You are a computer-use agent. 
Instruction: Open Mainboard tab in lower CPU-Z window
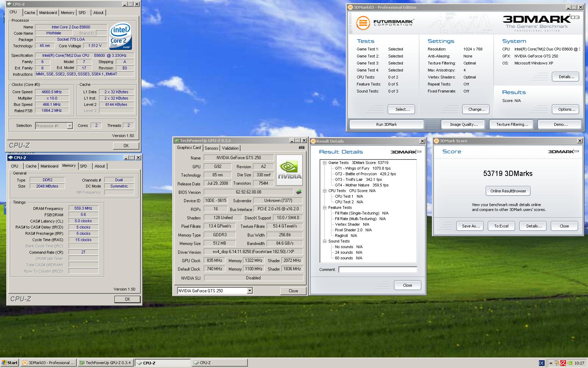49,166
